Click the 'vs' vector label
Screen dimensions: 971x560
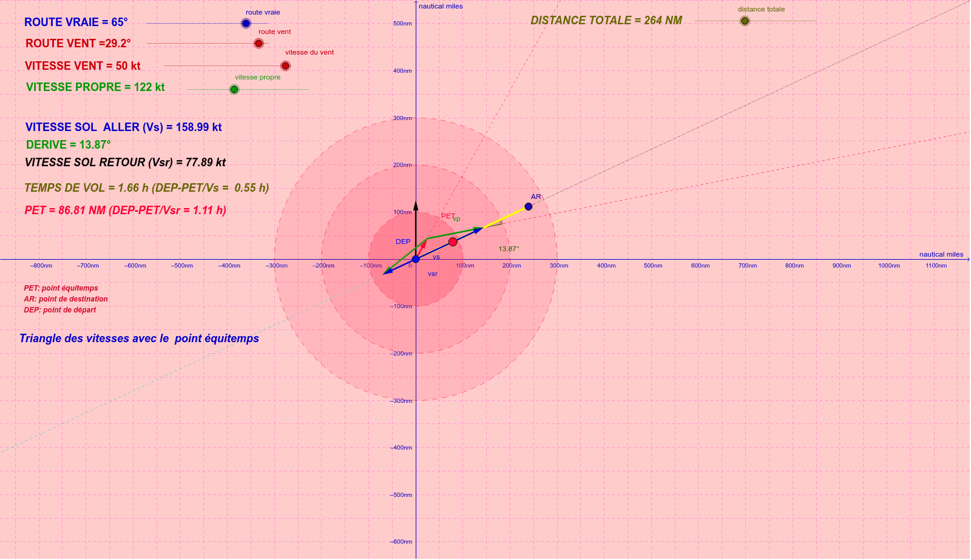pyautogui.click(x=436, y=257)
